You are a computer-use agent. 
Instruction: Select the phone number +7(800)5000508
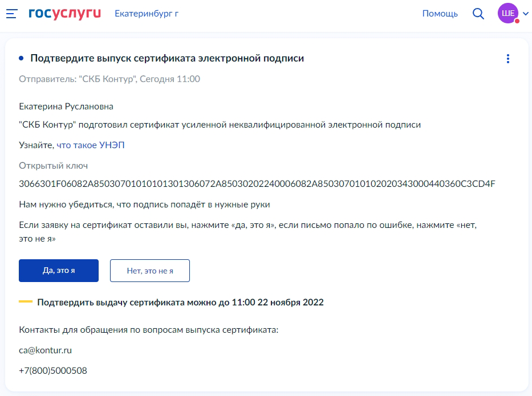[x=53, y=370]
